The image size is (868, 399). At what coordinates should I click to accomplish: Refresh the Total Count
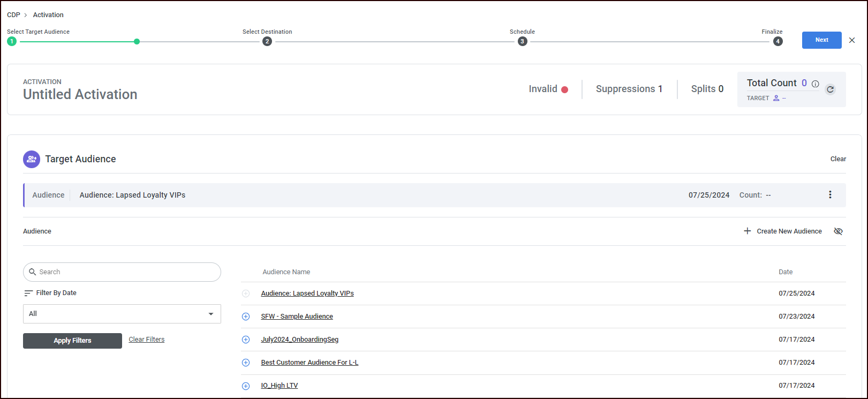[x=830, y=89]
